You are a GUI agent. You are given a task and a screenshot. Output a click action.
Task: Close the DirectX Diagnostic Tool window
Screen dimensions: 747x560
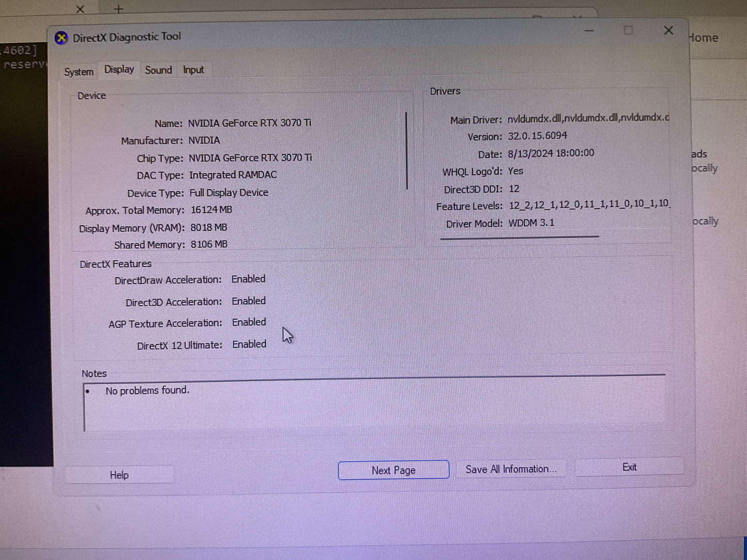668,31
